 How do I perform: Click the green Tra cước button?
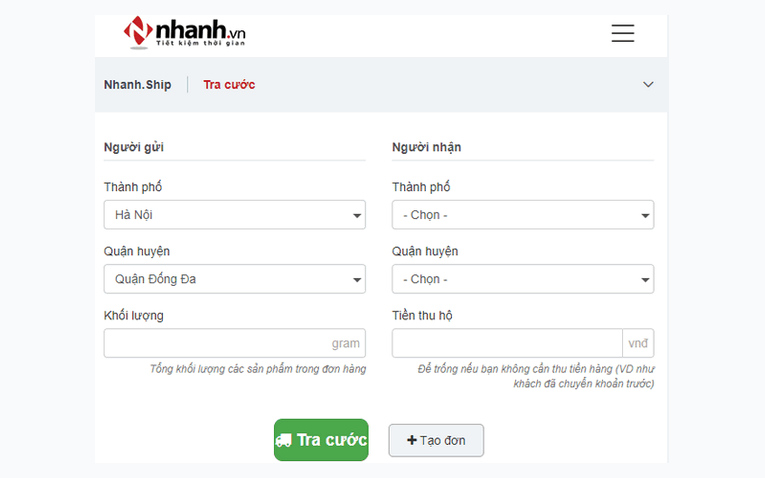[x=321, y=440]
